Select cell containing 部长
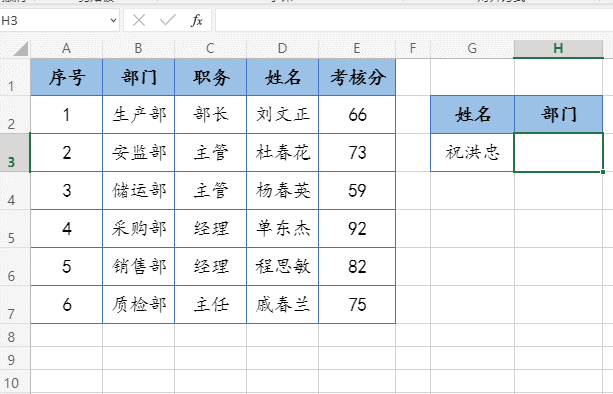 210,115
